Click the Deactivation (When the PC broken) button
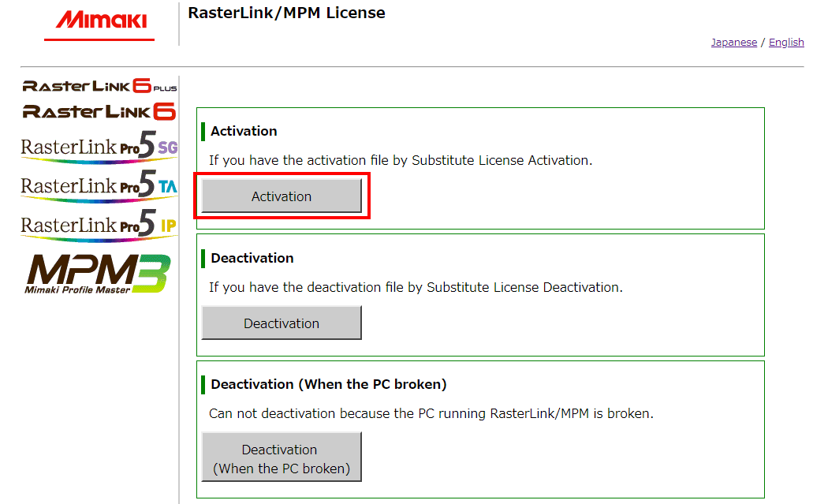This screenshot has width=813, height=504. pos(281,457)
